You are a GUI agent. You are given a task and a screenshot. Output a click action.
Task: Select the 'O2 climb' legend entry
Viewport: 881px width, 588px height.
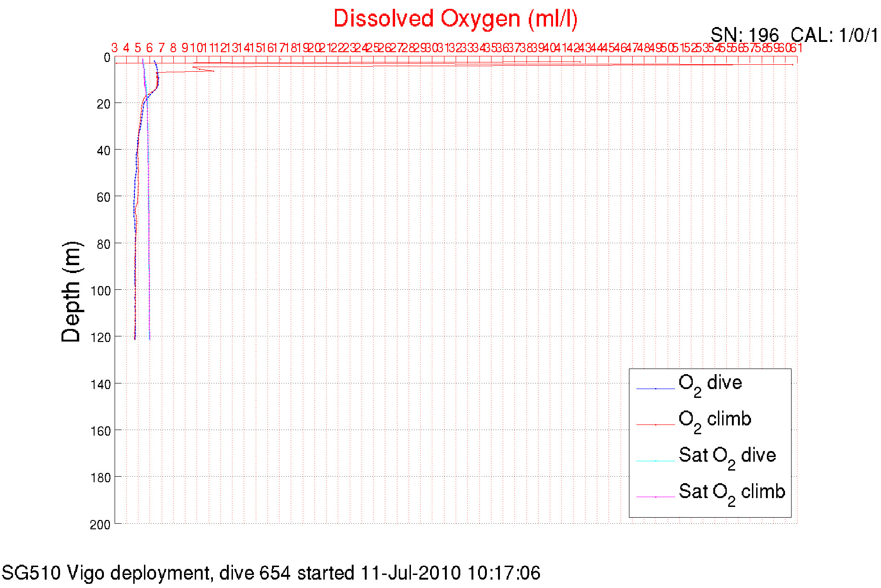[x=715, y=422]
